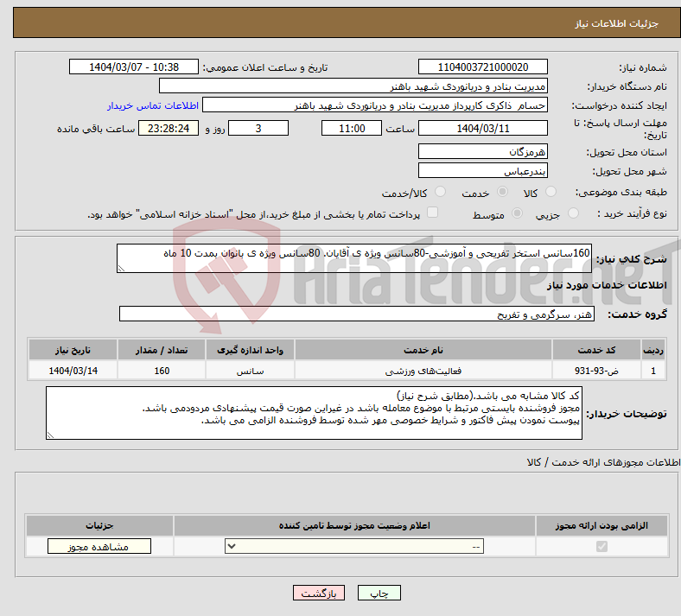Click need date cell 1404/03/14

point(73,371)
